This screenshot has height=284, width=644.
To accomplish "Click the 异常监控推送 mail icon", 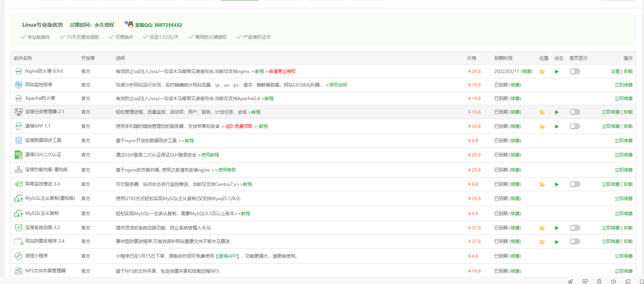I will coord(18,184).
